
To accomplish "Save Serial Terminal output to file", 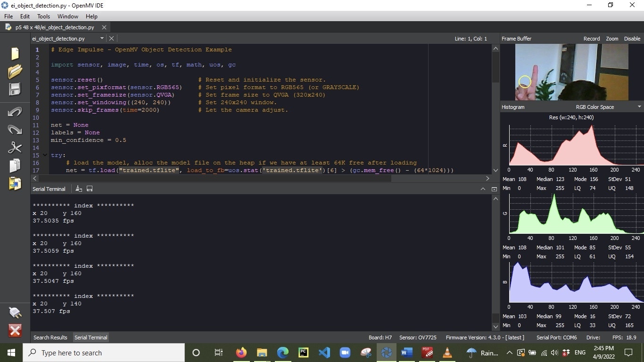I will click(x=90, y=189).
